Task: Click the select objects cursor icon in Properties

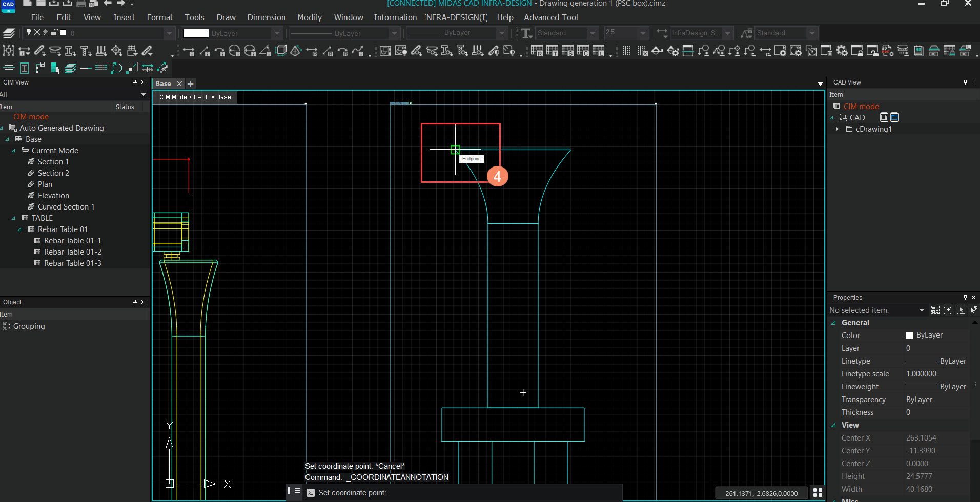Action: pyautogui.click(x=961, y=310)
